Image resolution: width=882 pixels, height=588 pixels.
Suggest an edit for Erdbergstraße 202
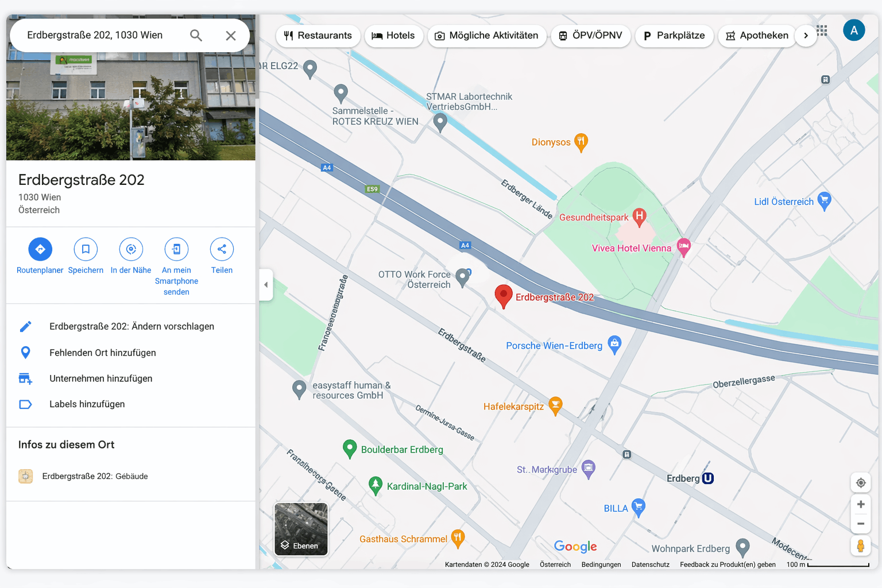click(131, 326)
